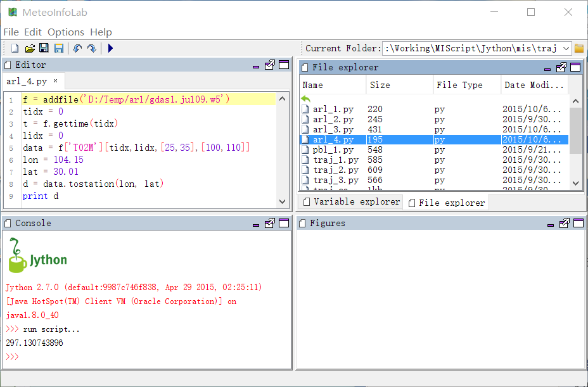588x387 pixels.
Task: Click the Current Folder path text field
Action: tap(472, 48)
